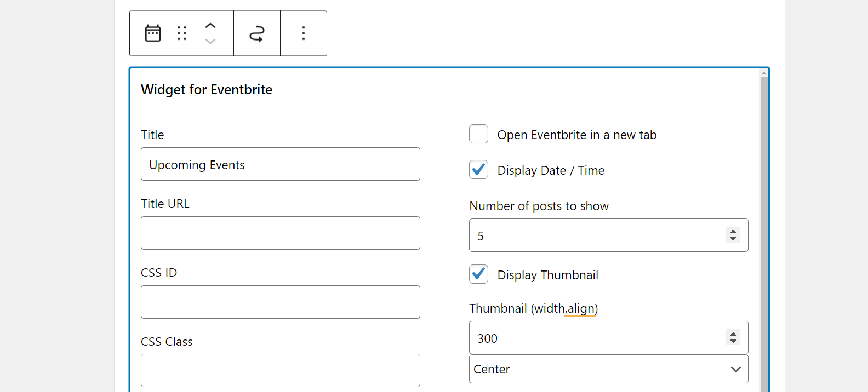Decrease thumbnail width value
Image resolution: width=868 pixels, height=392 pixels.
coord(733,341)
